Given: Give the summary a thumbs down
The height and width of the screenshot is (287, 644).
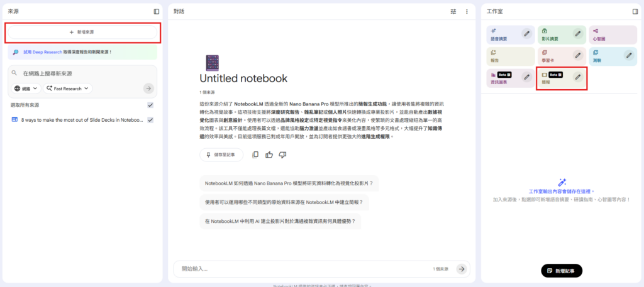Looking at the screenshot, I should (x=282, y=154).
